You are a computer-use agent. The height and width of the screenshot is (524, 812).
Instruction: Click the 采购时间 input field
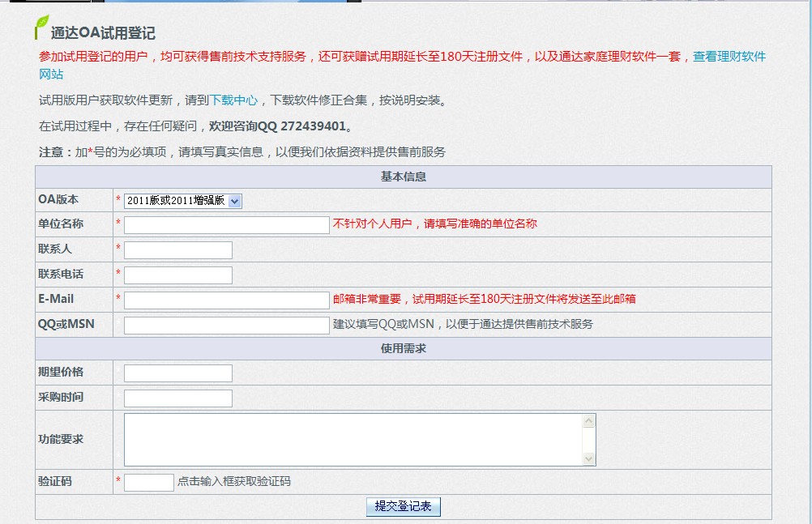178,398
